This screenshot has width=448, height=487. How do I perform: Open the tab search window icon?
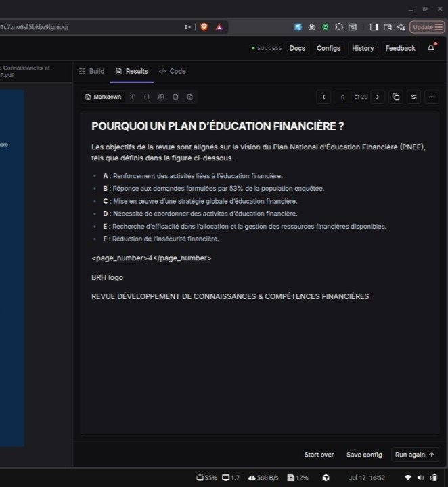coord(353,27)
